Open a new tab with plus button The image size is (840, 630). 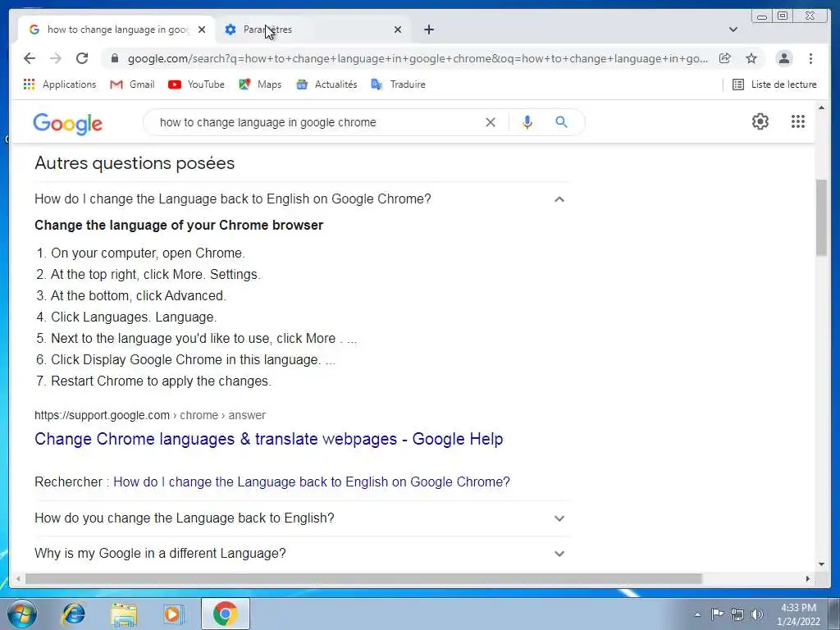[429, 30]
